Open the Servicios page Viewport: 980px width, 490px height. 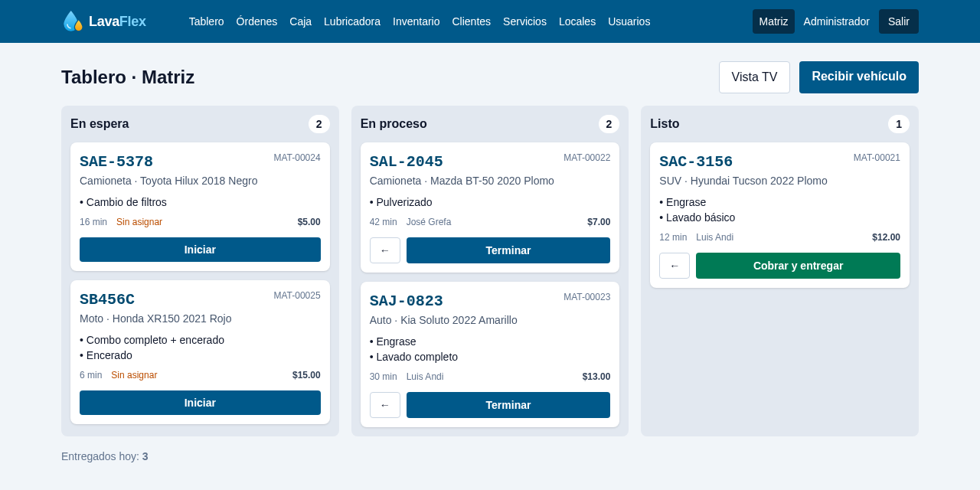(x=524, y=21)
